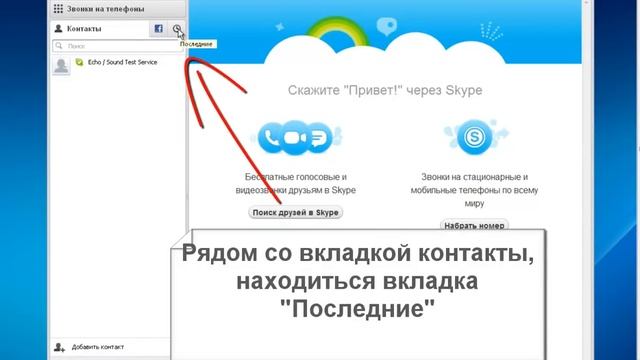Click the Facebook contacts tab icon
The height and width of the screenshot is (360, 640).
pyautogui.click(x=158, y=29)
